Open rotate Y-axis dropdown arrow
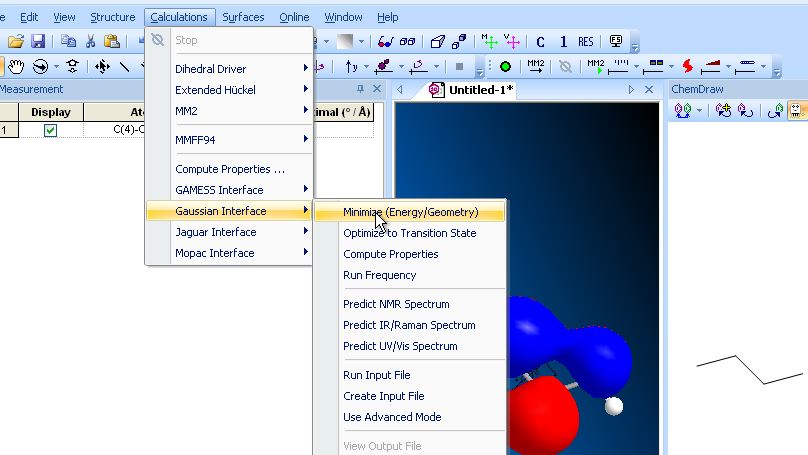 pos(366,67)
